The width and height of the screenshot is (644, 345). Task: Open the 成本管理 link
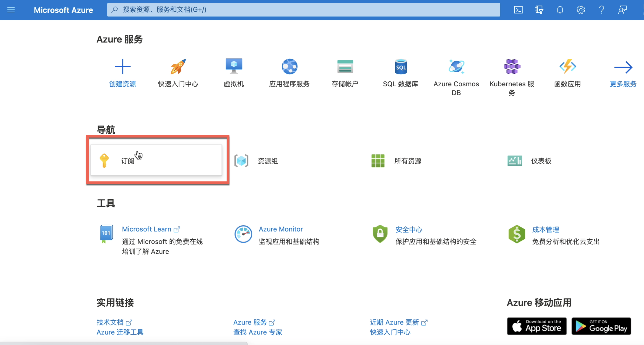545,229
